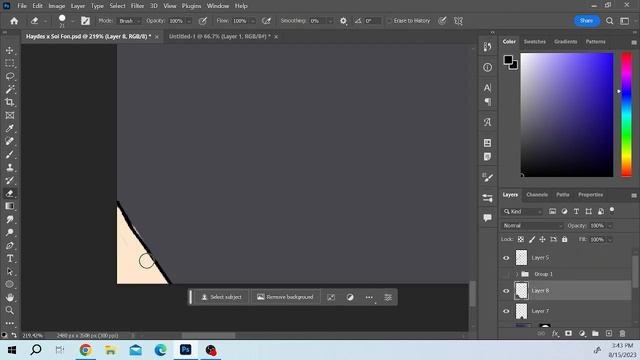This screenshot has width=640, height=360.
Task: Open the Filter menu
Action: (x=137, y=6)
